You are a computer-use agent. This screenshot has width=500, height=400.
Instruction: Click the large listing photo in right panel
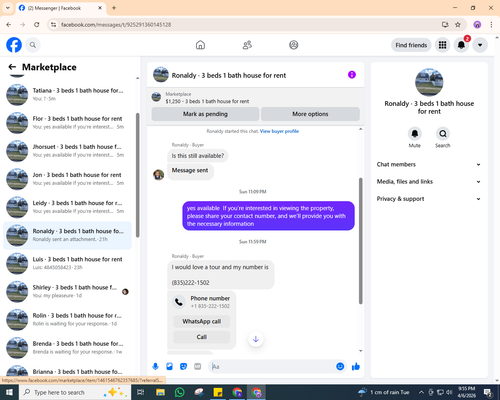[x=429, y=82]
